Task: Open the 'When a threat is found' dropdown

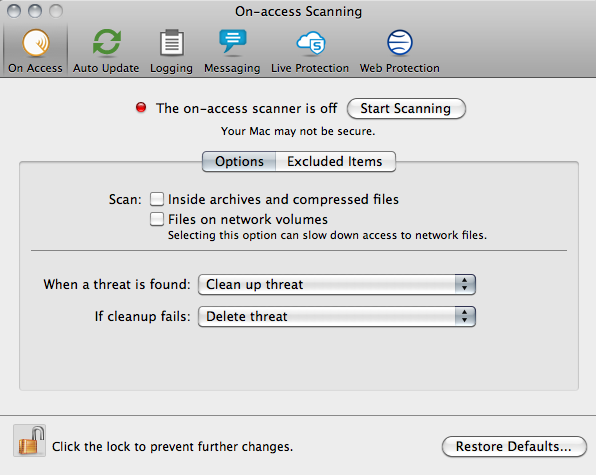Action: [337, 284]
